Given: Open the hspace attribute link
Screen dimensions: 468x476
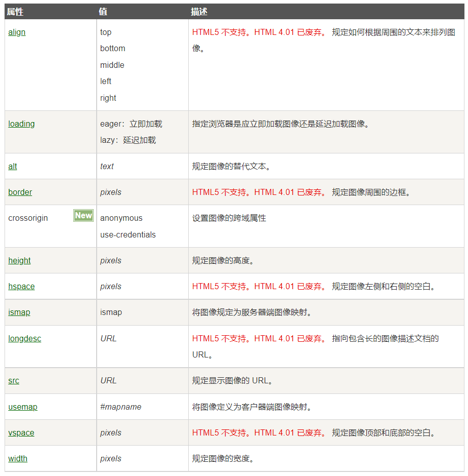Looking at the screenshot, I should pyautogui.click(x=21, y=286).
